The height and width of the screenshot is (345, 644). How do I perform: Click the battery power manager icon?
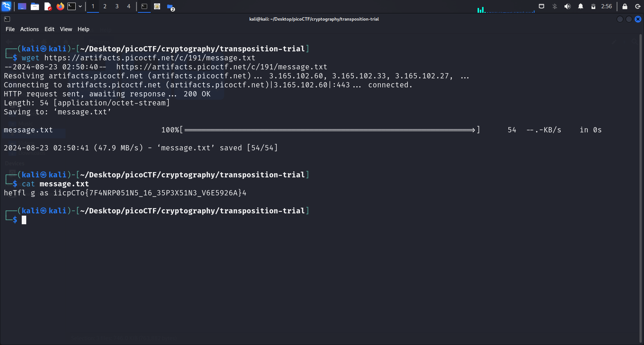pyautogui.click(x=593, y=6)
